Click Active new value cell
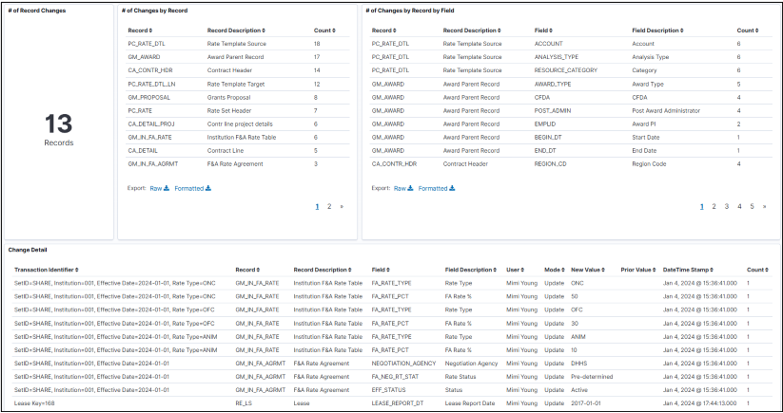This screenshot has width=783, height=413. [x=579, y=390]
